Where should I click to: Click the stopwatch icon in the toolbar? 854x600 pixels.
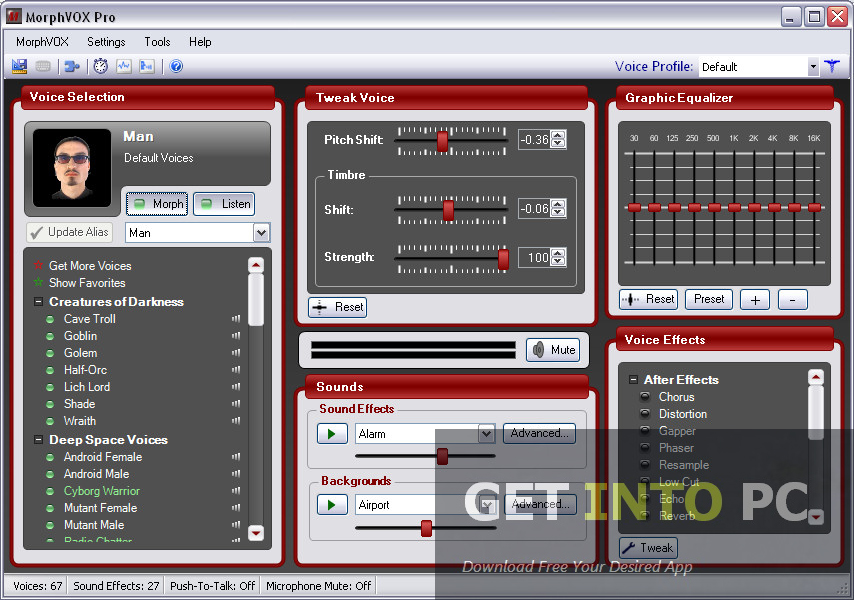100,66
